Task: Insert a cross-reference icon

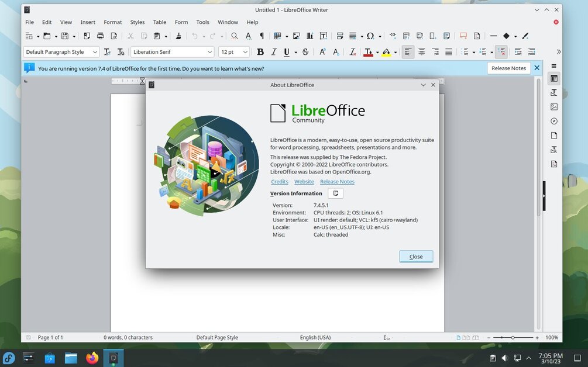Action: (x=446, y=36)
